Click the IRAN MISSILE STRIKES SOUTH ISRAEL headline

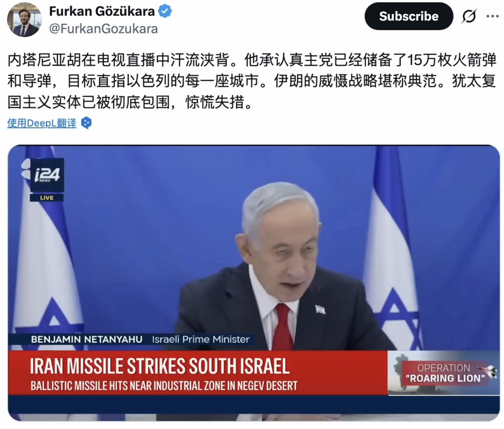pyautogui.click(x=160, y=366)
